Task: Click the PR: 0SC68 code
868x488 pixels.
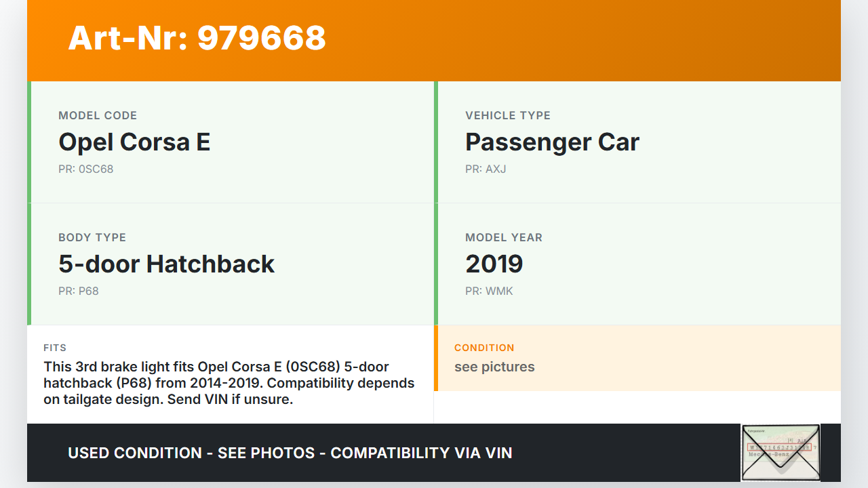Action: click(85, 169)
